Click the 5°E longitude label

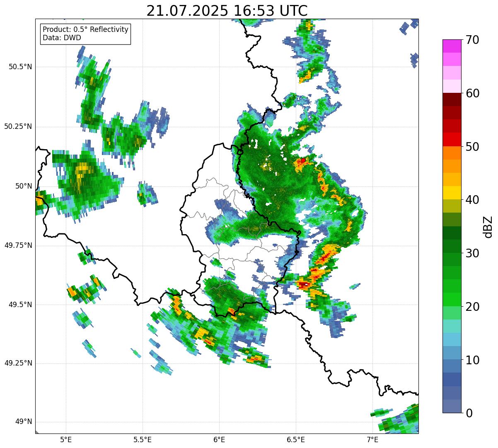click(66, 439)
